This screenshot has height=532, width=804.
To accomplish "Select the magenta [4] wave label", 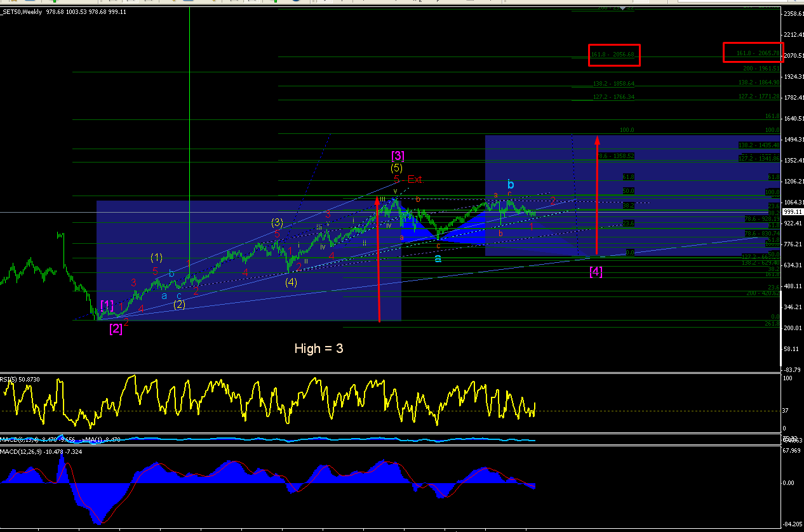I will [596, 272].
